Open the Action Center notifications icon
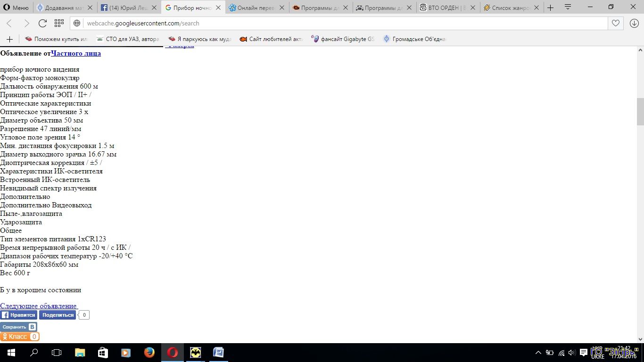Viewport: 644px width, 362px height. 584,353
